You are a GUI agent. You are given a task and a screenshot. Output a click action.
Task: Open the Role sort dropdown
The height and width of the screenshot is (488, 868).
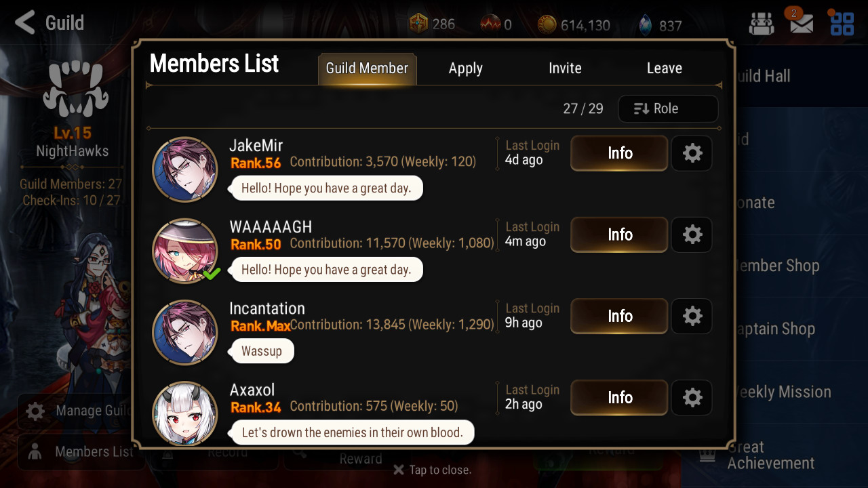tap(668, 108)
